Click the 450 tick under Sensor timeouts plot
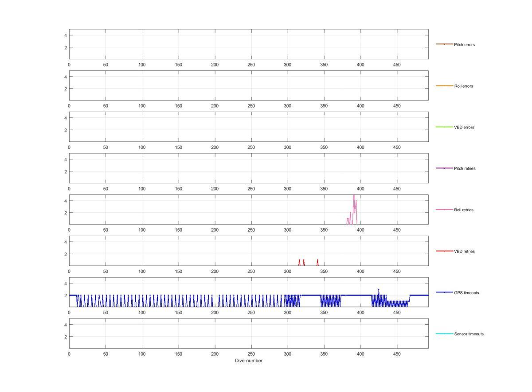 tap(397, 354)
